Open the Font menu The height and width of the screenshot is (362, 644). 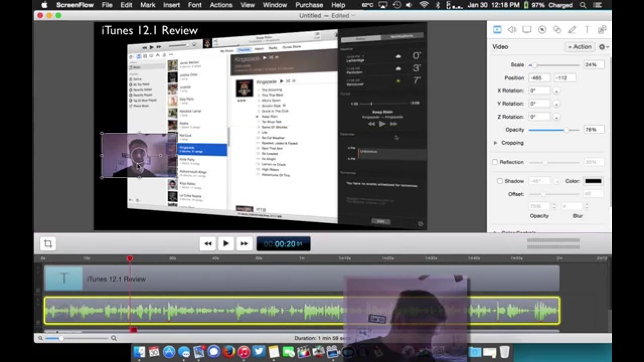195,5
